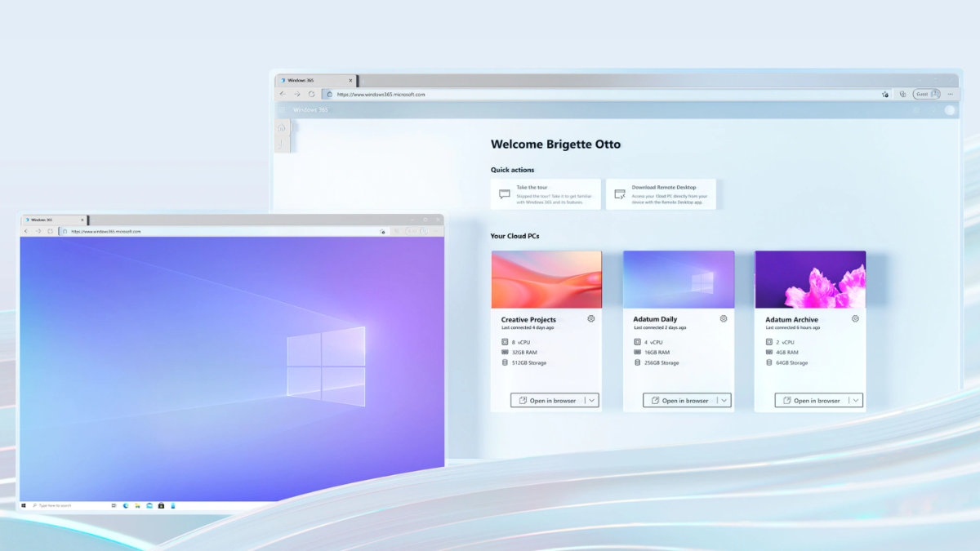Screen dimensions: 980x551
Task: Click Creative Projects card thumbnail
Action: (x=546, y=279)
